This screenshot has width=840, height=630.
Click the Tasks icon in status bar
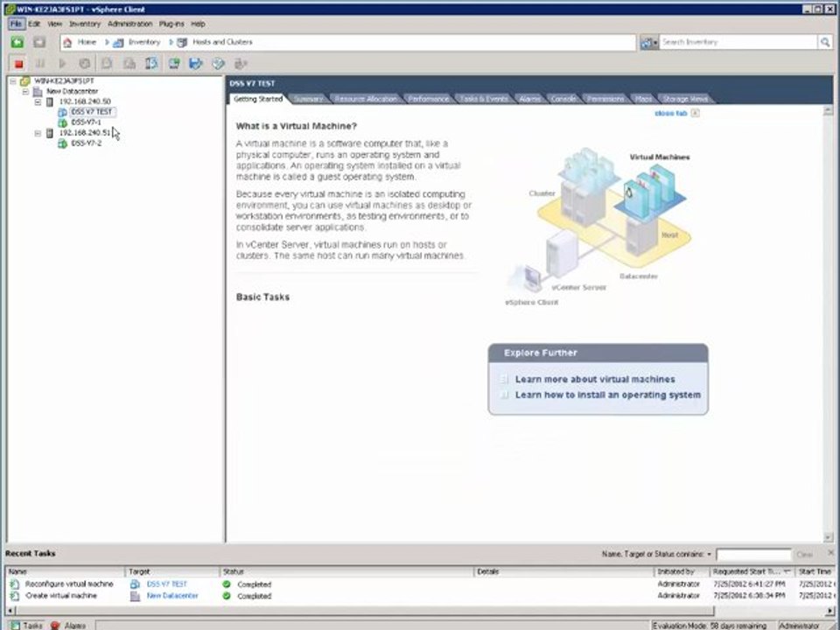click(x=16, y=625)
